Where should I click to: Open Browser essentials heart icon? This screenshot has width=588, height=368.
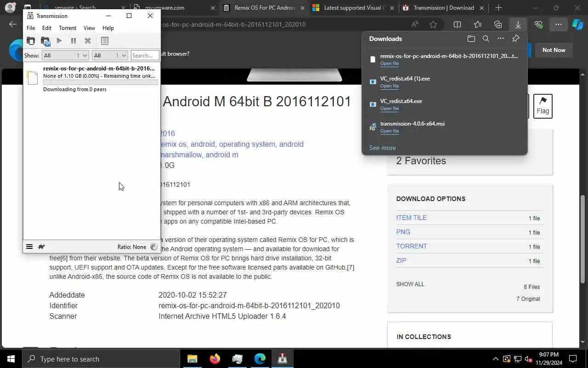[538, 24]
